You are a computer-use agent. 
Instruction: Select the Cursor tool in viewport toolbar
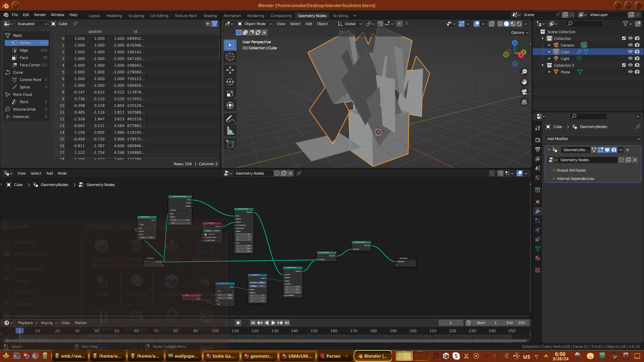(230, 57)
